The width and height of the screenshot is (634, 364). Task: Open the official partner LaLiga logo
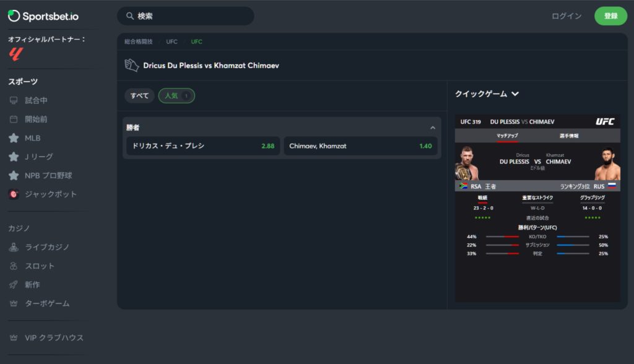tap(15, 54)
